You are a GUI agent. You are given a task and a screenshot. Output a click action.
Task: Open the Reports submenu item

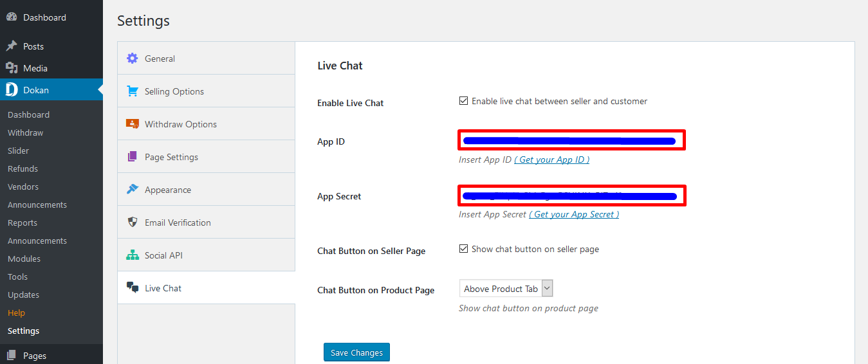point(23,223)
